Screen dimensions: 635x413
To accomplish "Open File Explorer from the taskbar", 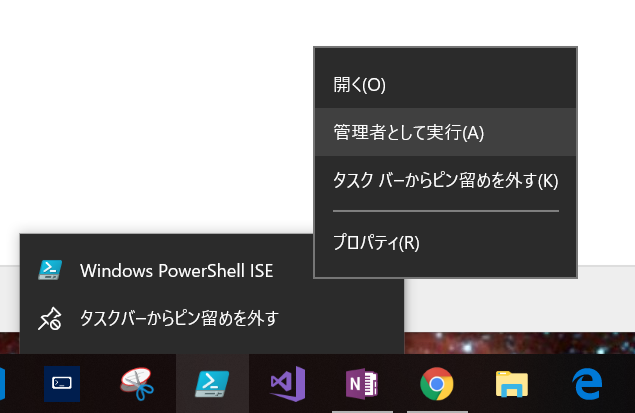I will pos(512,384).
